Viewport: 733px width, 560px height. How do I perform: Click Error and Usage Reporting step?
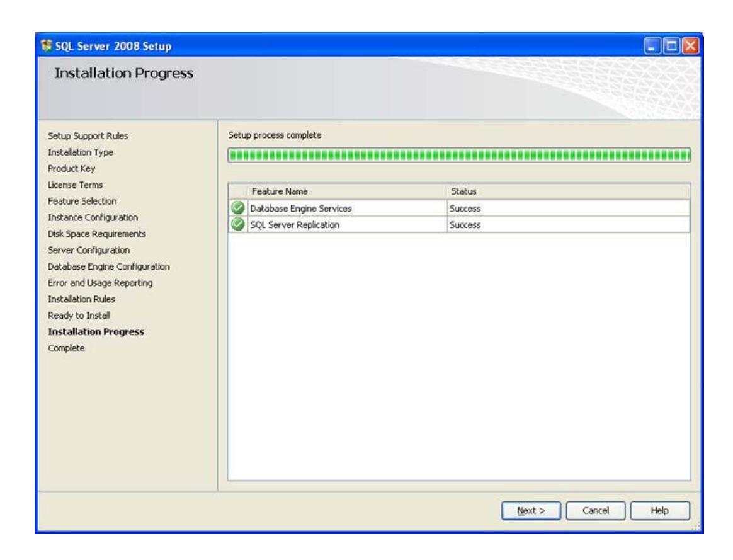pyautogui.click(x=100, y=283)
